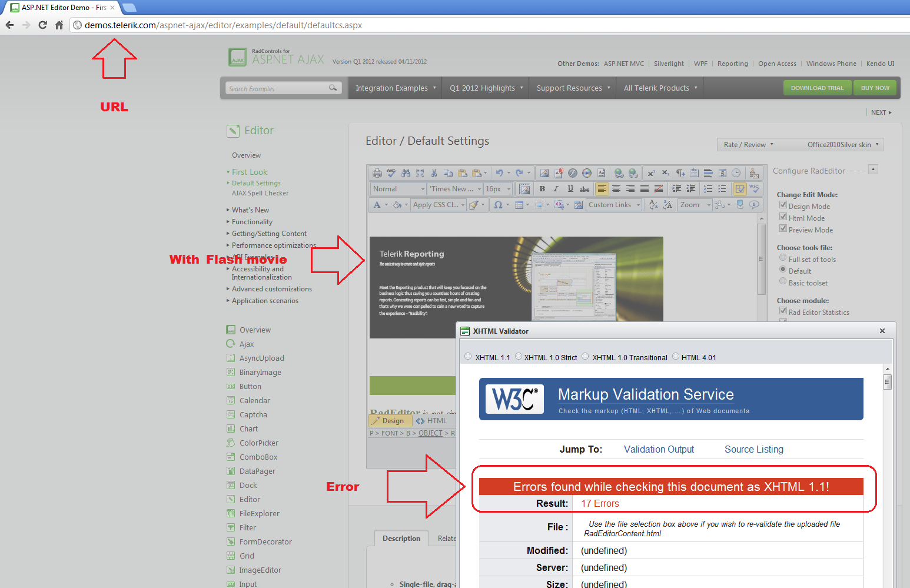The height and width of the screenshot is (588, 910).
Task: Click the BUY NOW button
Action: pyautogui.click(x=875, y=88)
